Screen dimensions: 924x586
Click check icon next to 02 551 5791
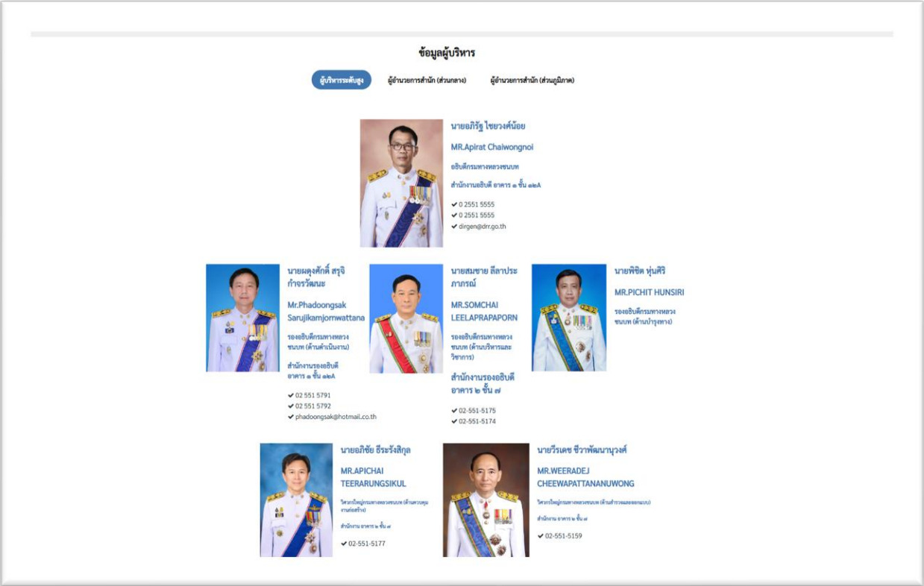[291, 395]
